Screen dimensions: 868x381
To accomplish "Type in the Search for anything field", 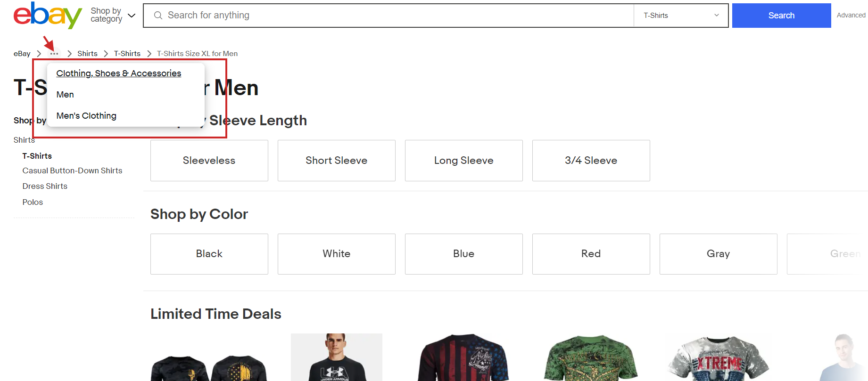I will click(396, 16).
